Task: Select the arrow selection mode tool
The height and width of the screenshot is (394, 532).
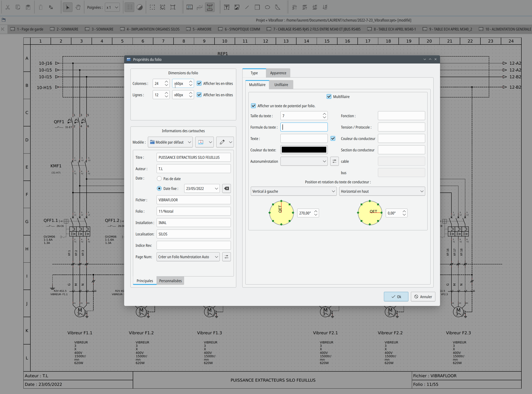Action: point(68,7)
